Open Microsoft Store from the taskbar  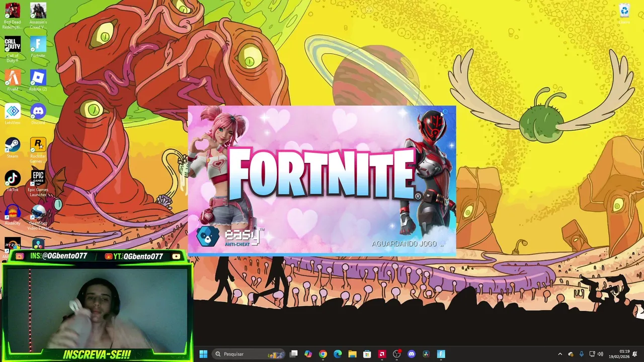[x=367, y=354]
